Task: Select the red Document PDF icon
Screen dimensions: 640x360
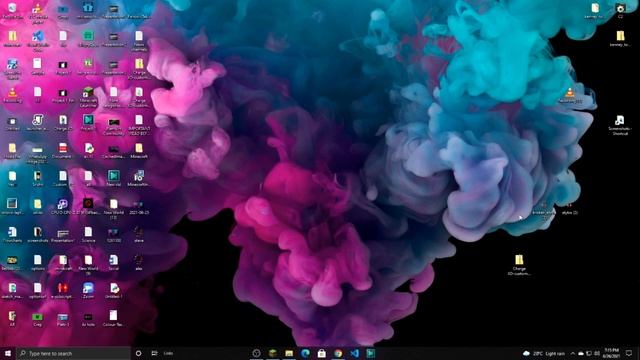Action: click(x=63, y=150)
